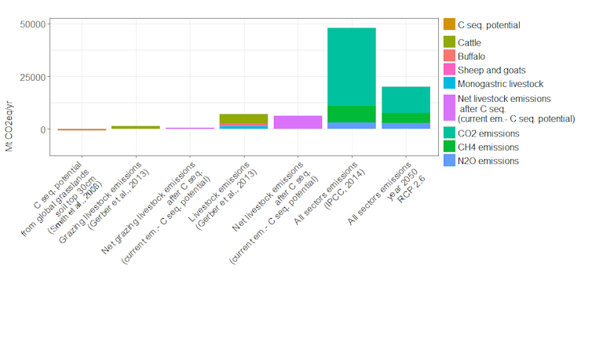This screenshot has height=364, width=592.
Task: Select the tall CO2 segment of IPCC 2014 bar
Action: coord(352,67)
